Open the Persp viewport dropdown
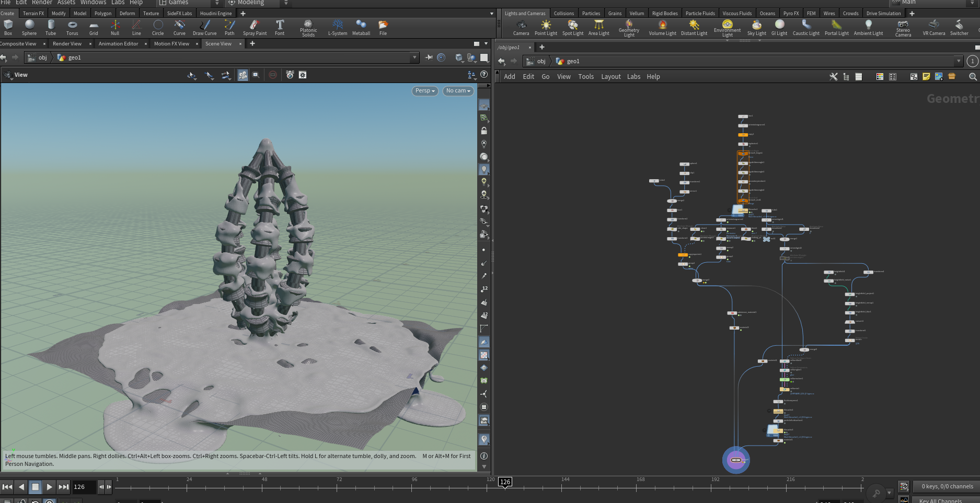980x503 pixels. pos(425,91)
